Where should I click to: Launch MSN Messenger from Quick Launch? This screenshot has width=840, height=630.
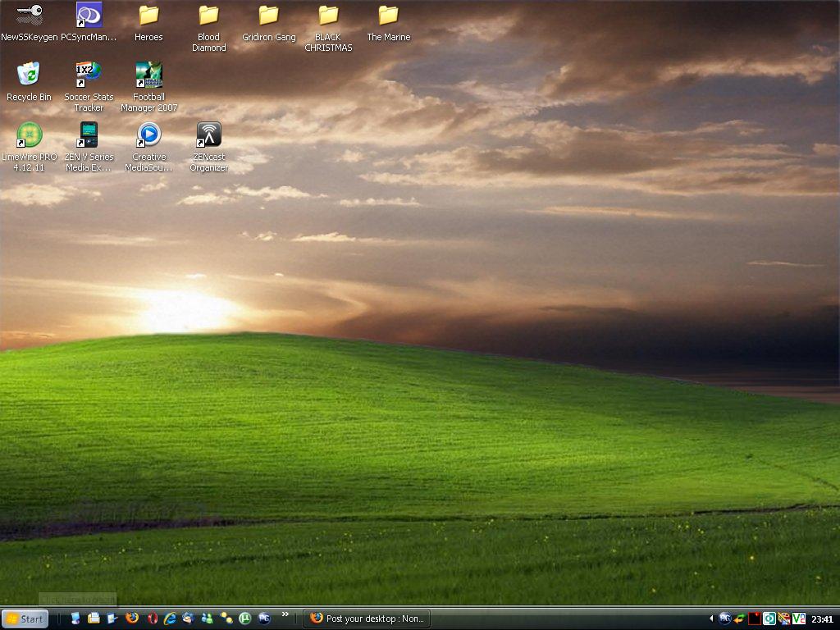coord(207,619)
